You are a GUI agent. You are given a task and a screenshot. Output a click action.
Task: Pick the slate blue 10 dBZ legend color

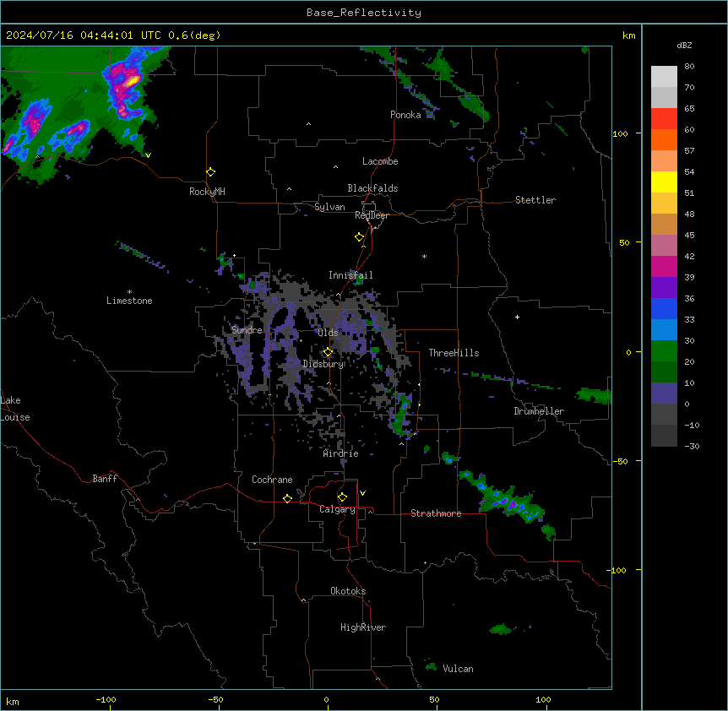pos(664,393)
